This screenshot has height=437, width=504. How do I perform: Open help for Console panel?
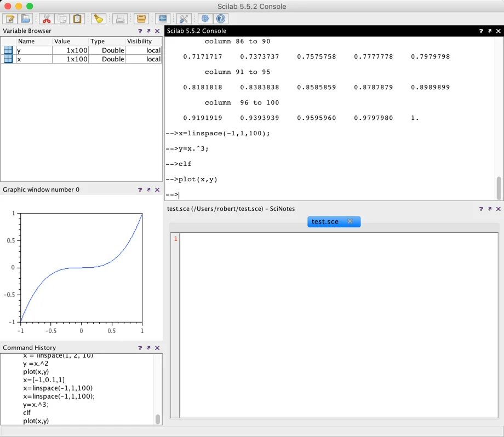pos(481,31)
